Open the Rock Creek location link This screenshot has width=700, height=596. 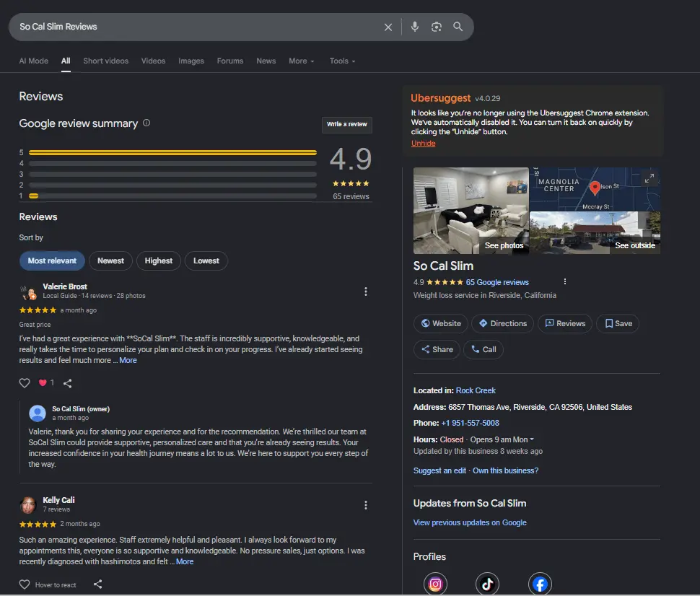(x=476, y=390)
